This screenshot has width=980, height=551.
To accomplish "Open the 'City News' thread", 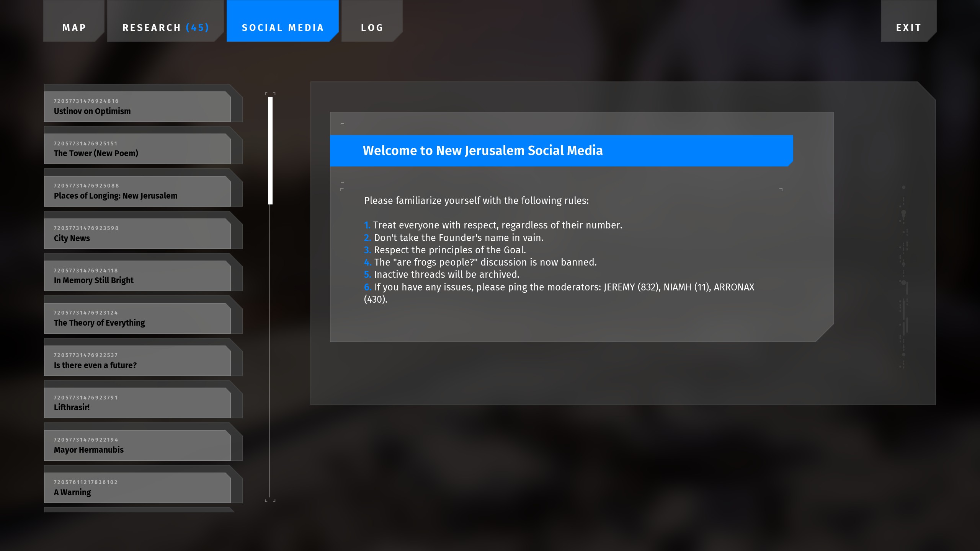I will (x=137, y=234).
